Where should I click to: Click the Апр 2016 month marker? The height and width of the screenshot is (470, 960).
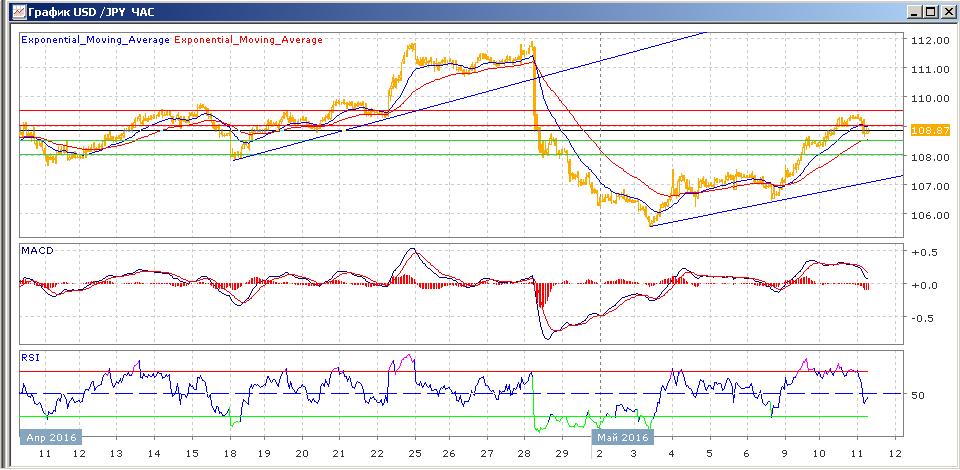[x=52, y=437]
